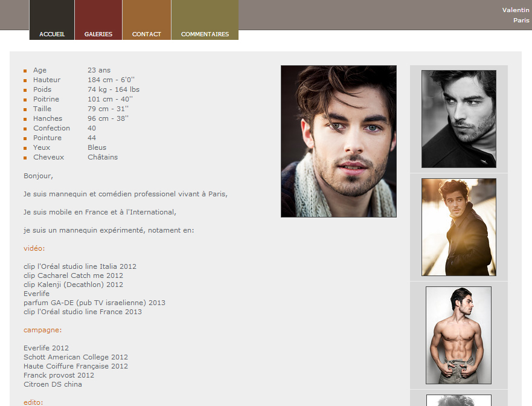Viewport: 532px width, 406px height.
Task: Click the line 'Je suis mannequin et comédien professionel'
Action: point(126,194)
